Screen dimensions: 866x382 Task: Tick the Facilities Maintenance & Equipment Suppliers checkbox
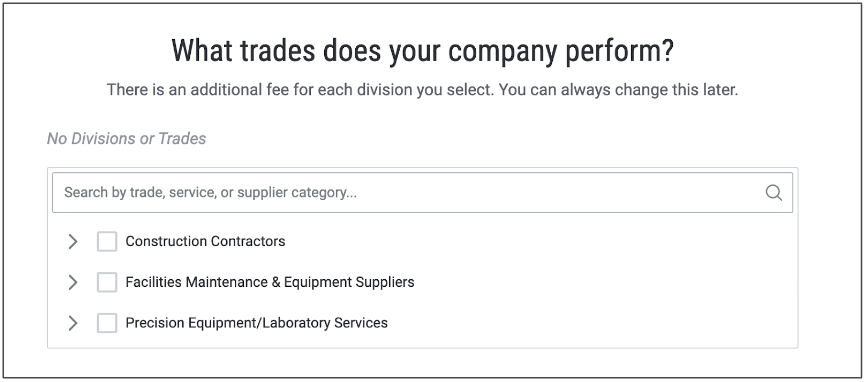coord(107,282)
